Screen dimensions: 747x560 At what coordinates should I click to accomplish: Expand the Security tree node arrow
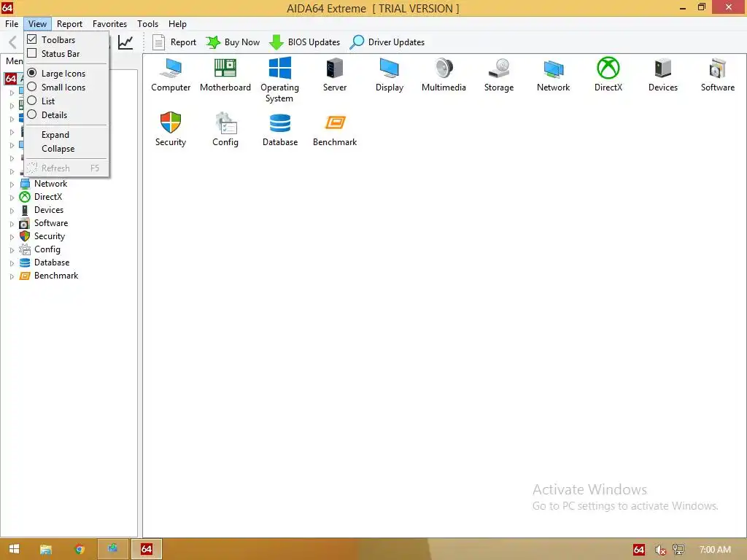pyautogui.click(x=12, y=237)
